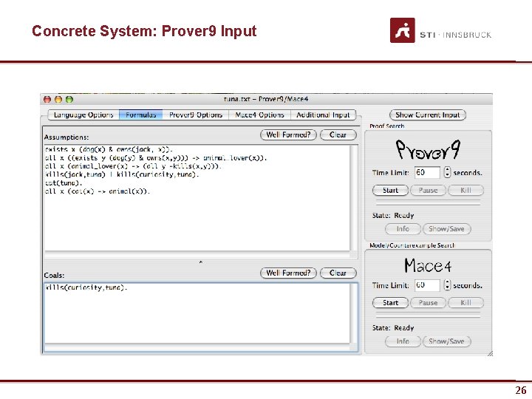Viewport: 532px width, 399px height.
Task: Clear the Goals box
Action: [338, 273]
